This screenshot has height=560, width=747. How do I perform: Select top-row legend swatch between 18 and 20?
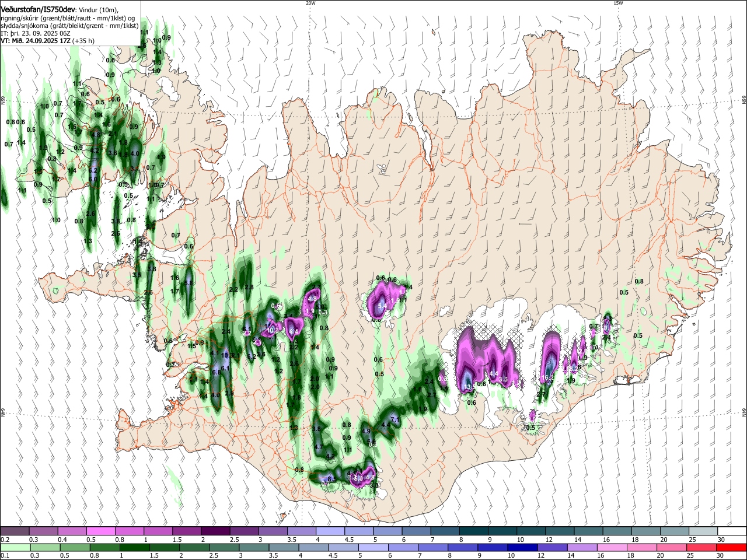645,531
